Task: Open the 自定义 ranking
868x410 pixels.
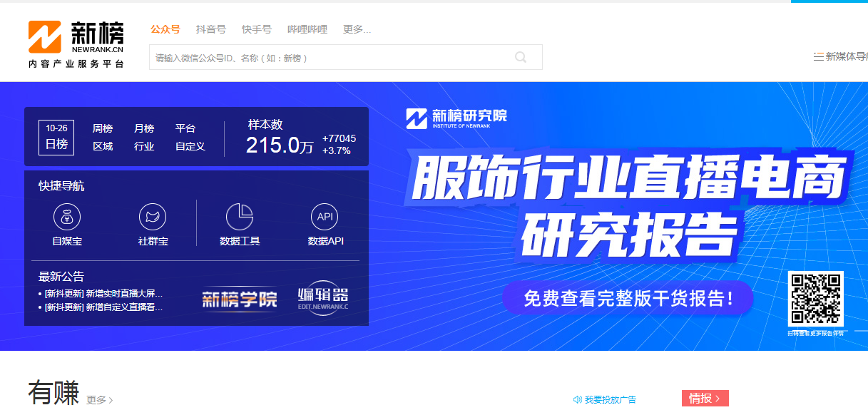Action: (x=190, y=146)
